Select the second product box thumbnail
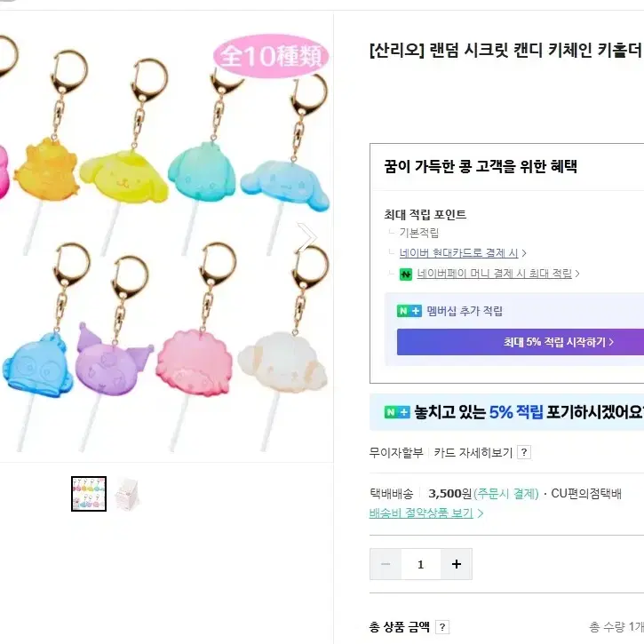 tap(127, 493)
